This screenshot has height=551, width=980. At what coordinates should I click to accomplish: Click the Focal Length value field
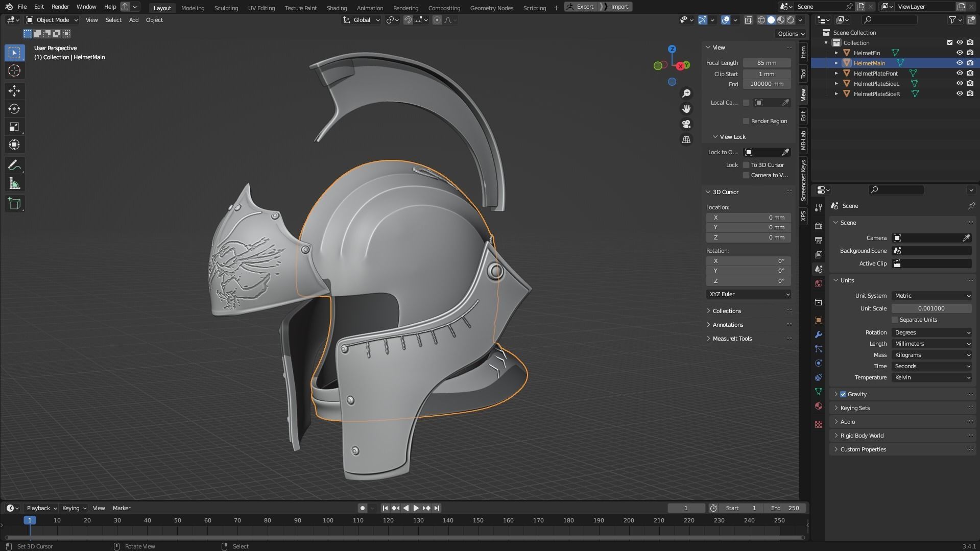coord(767,63)
